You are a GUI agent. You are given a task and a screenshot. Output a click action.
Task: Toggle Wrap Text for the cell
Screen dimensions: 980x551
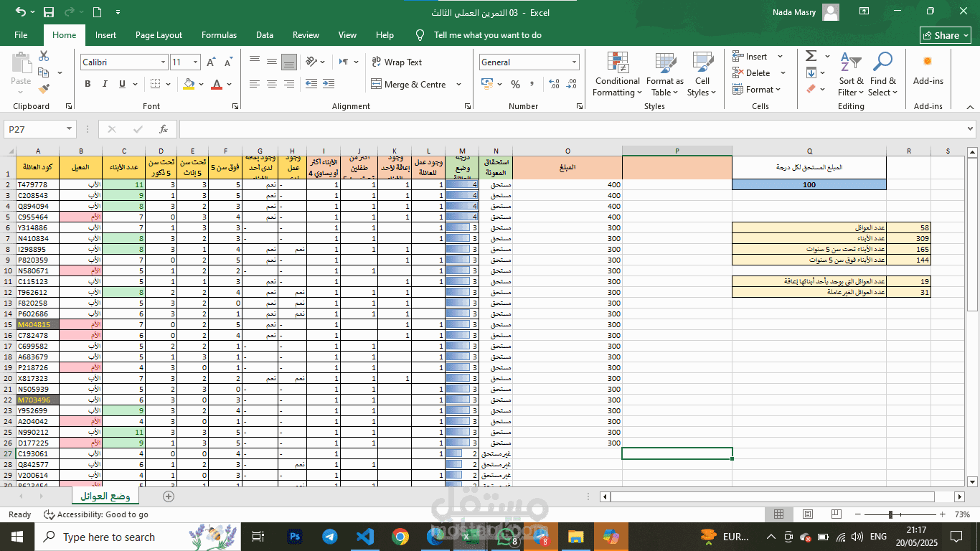tap(397, 62)
